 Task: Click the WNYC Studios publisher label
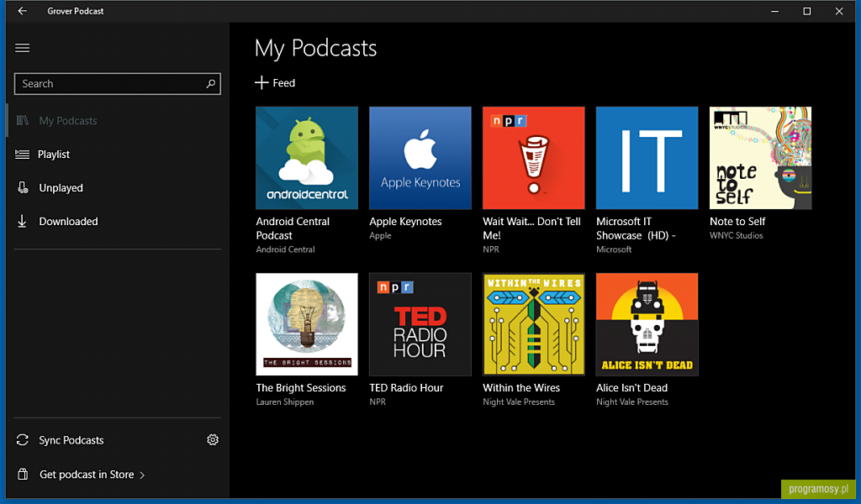(x=737, y=235)
